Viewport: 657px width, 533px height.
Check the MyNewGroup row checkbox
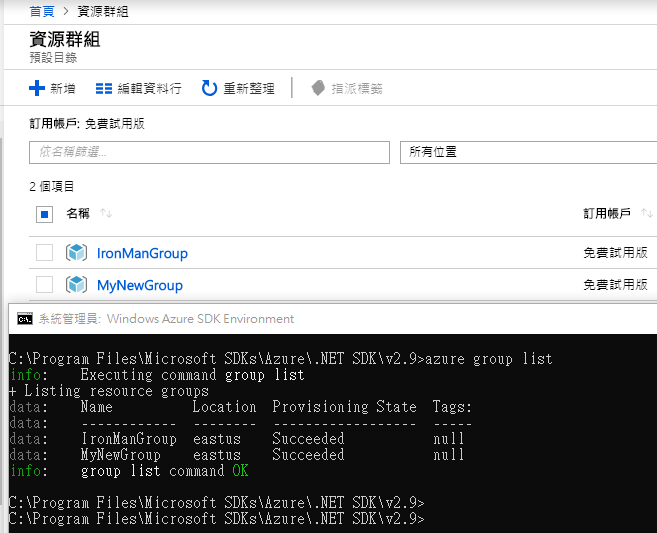[x=44, y=285]
